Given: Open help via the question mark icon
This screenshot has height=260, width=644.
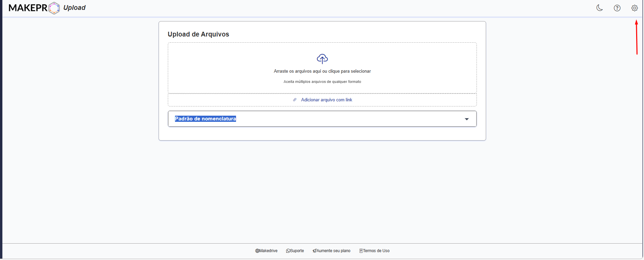Looking at the screenshot, I should (617, 8).
